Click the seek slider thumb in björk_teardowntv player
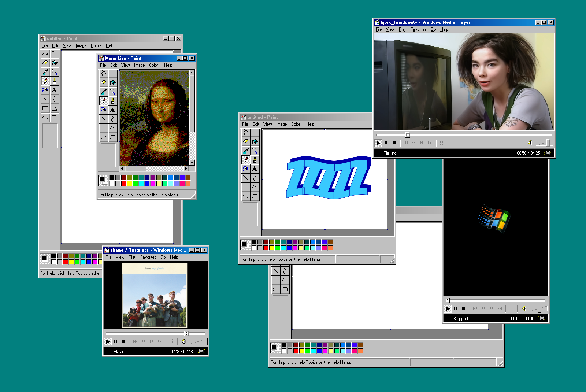This screenshot has height=392, width=586. [x=408, y=135]
